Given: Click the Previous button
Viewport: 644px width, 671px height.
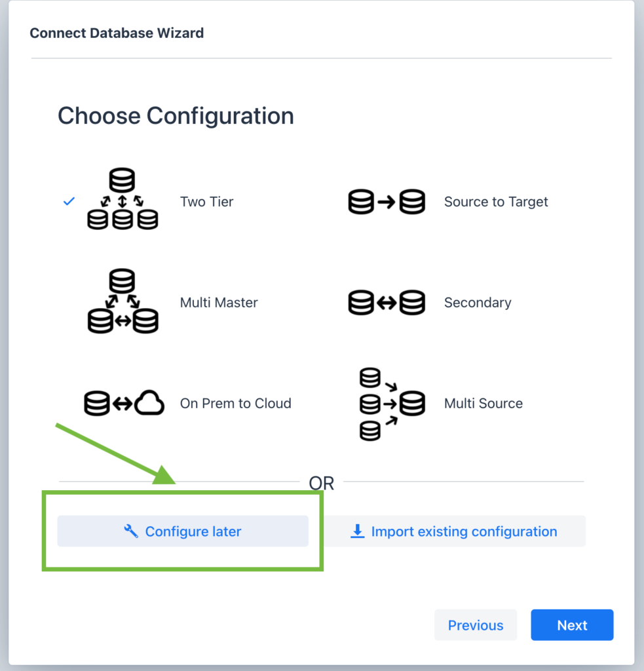Looking at the screenshot, I should click(x=476, y=624).
